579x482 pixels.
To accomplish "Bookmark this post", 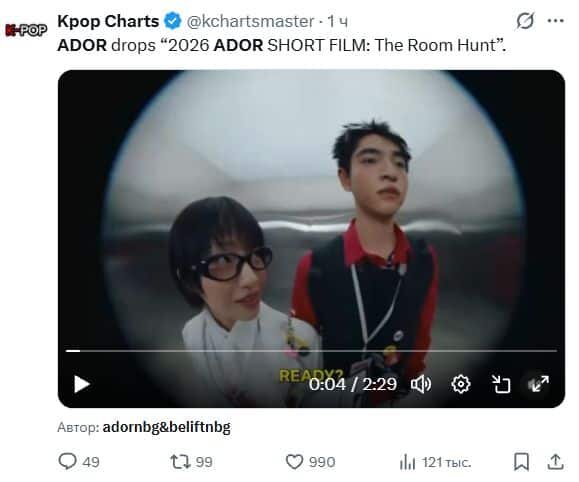I will coord(521,462).
